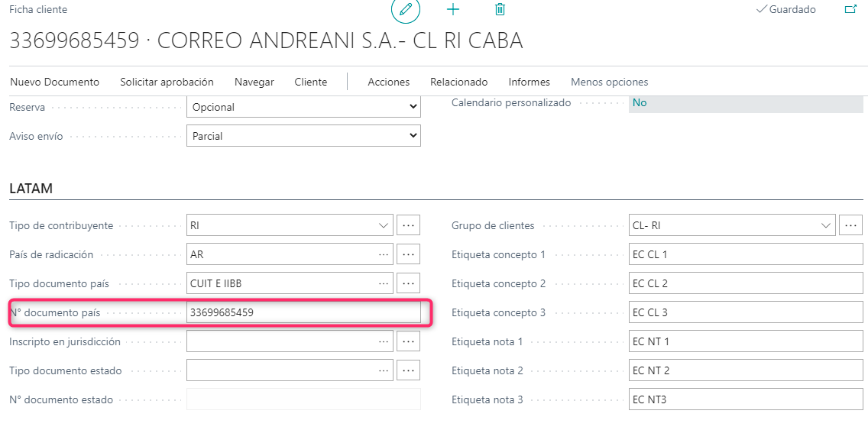Click Menos opciones
Image resolution: width=868 pixels, height=430 pixels.
pyautogui.click(x=609, y=82)
